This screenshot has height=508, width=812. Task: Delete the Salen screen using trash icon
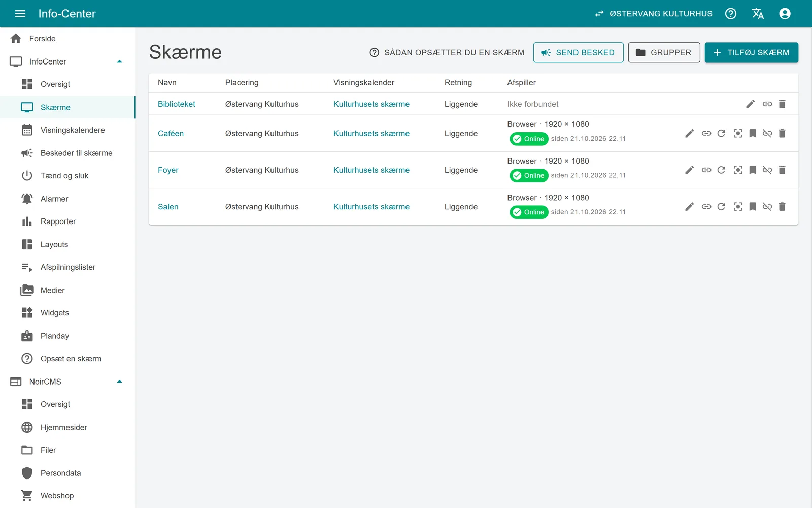(x=782, y=207)
